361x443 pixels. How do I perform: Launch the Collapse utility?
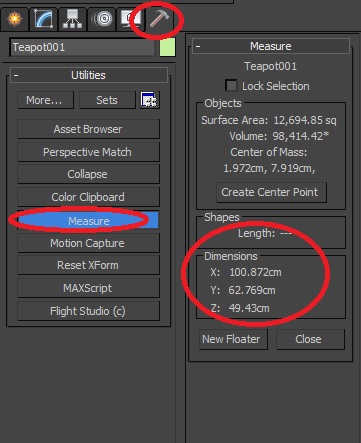click(88, 174)
